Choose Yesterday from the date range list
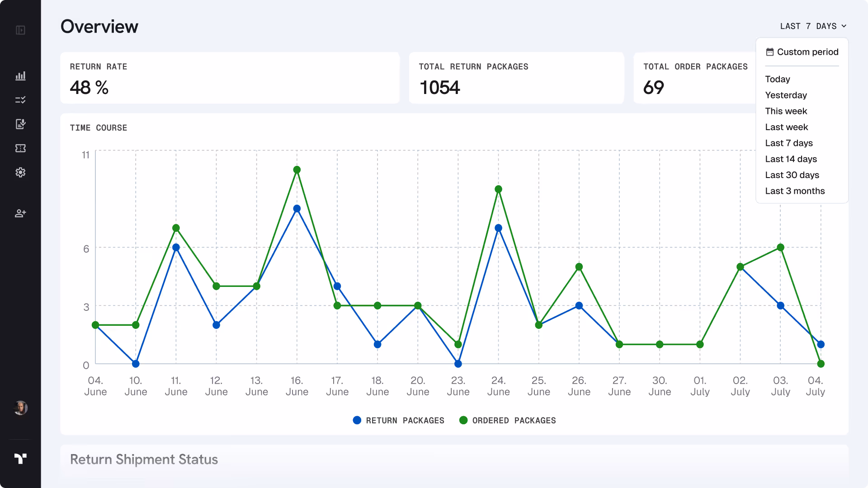Viewport: 868px width, 488px height. coord(786,95)
